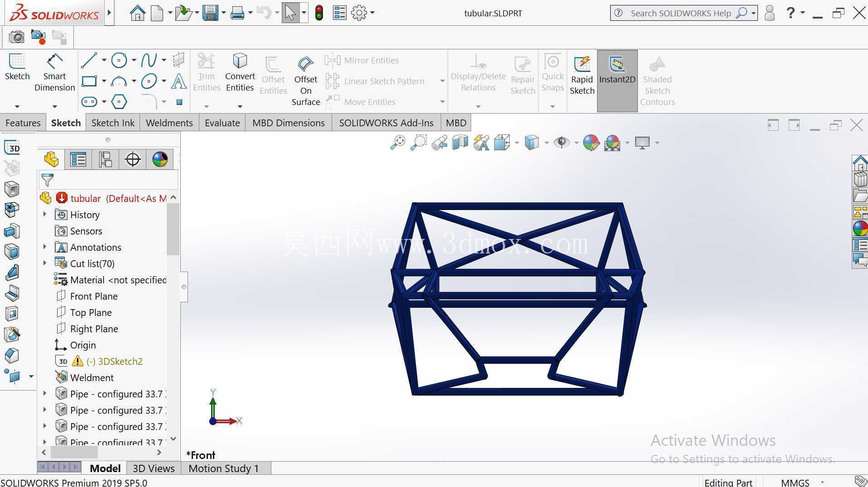
Task: Click the Smart Dimension tool
Action: click(54, 72)
